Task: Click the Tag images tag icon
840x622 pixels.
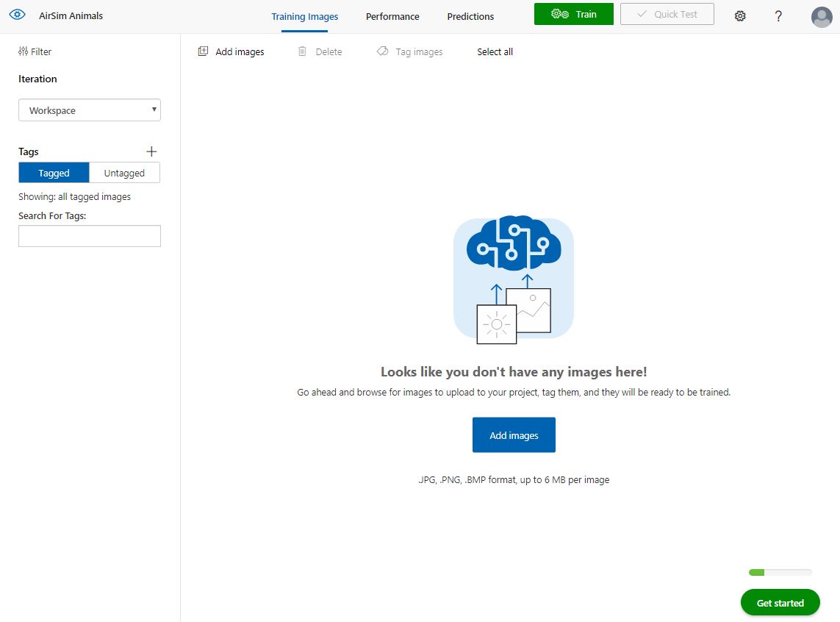Action: (x=382, y=51)
